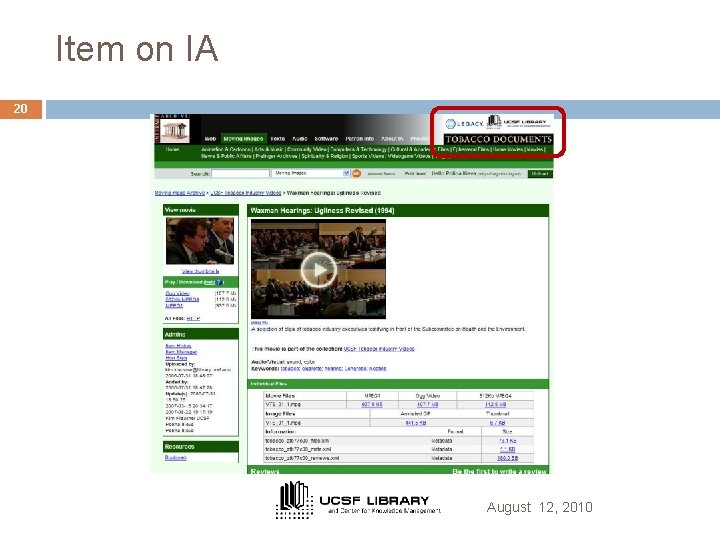720x540 pixels.
Task: Click the orange GO search button
Action: [x=356, y=174]
